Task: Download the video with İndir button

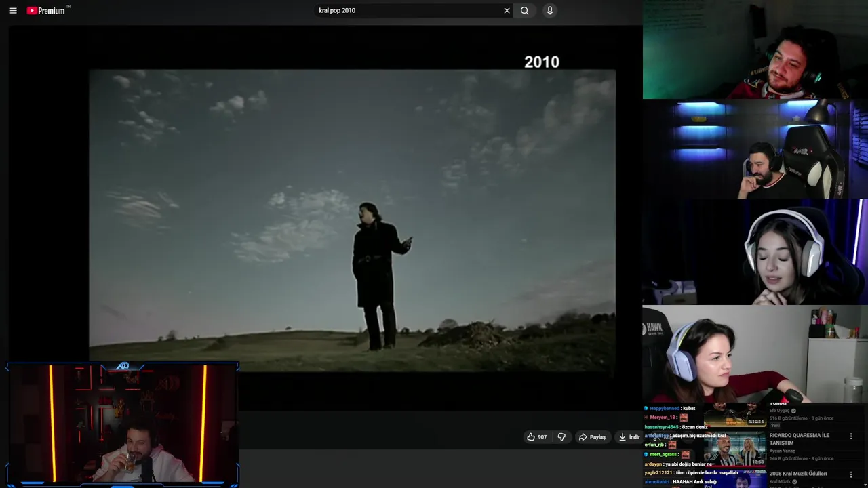Action: click(629, 437)
